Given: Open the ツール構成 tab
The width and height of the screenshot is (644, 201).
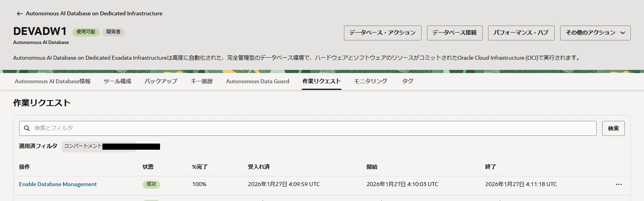Looking at the screenshot, I should [118, 81].
